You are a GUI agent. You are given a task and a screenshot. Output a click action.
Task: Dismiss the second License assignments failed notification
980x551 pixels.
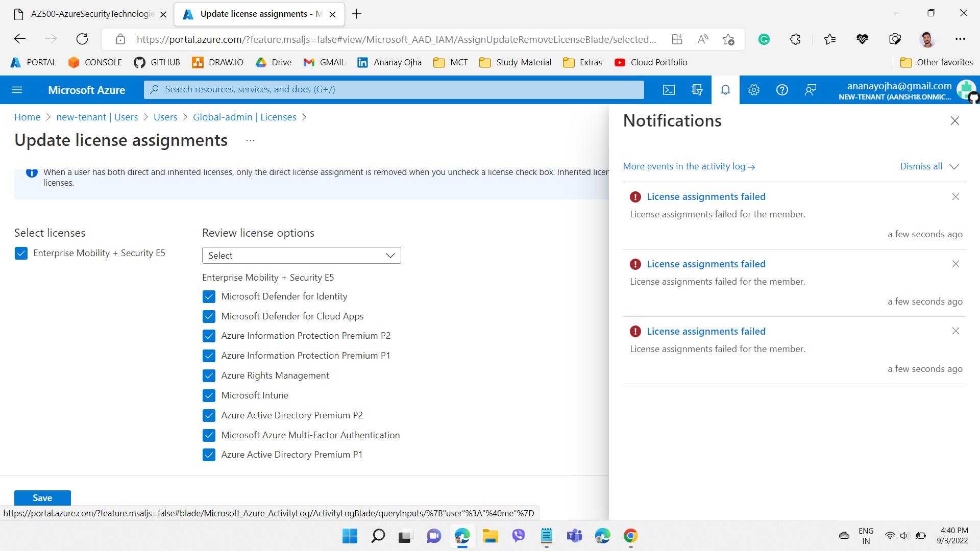coord(955,264)
